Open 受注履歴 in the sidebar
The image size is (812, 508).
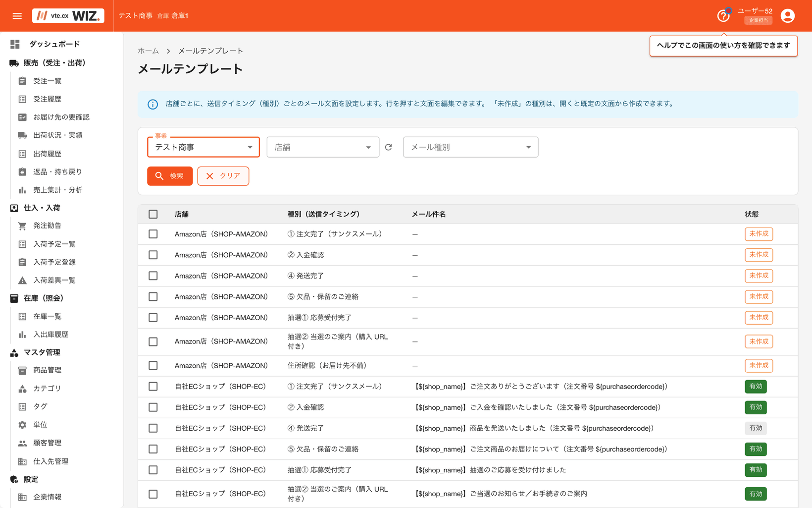point(47,99)
